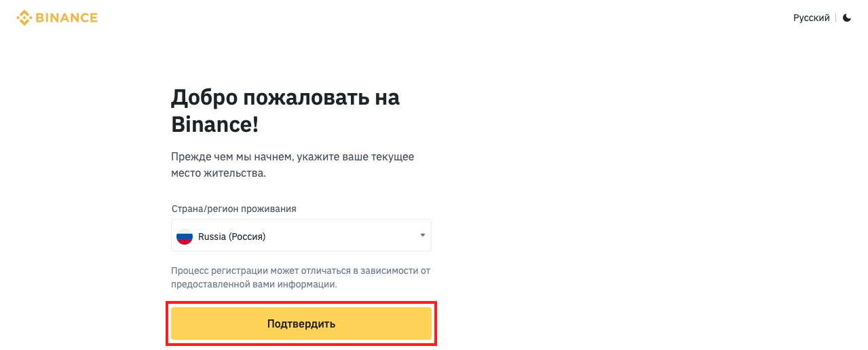Click the "Добро пожаловать на" heading line
This screenshot has height=350, width=868.
click(285, 97)
